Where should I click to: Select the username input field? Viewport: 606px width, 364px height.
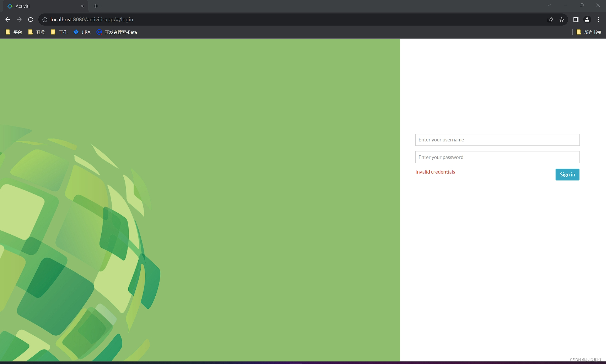click(497, 140)
